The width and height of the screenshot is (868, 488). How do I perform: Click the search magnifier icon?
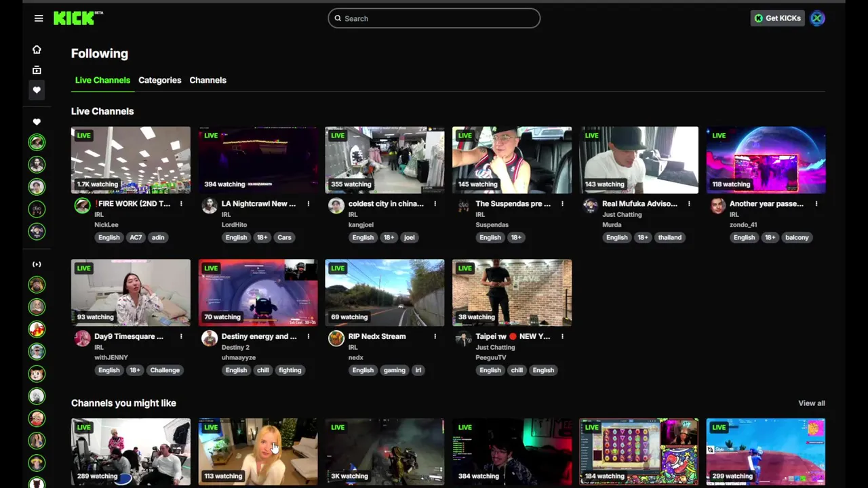pos(338,18)
